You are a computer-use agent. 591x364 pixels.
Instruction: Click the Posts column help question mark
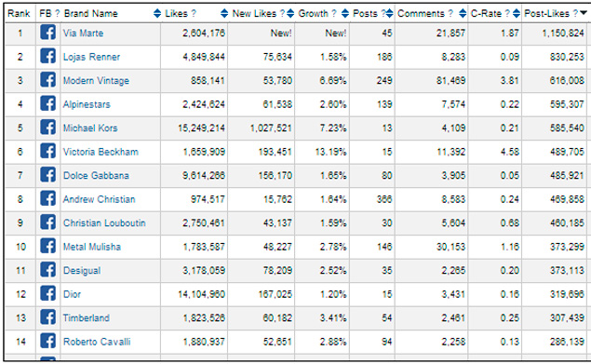pos(383,14)
